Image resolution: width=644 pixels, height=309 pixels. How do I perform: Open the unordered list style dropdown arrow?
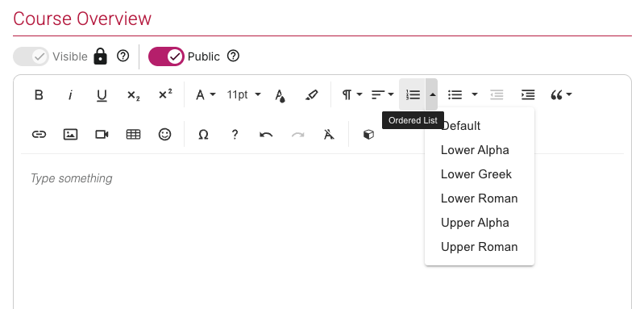click(475, 95)
